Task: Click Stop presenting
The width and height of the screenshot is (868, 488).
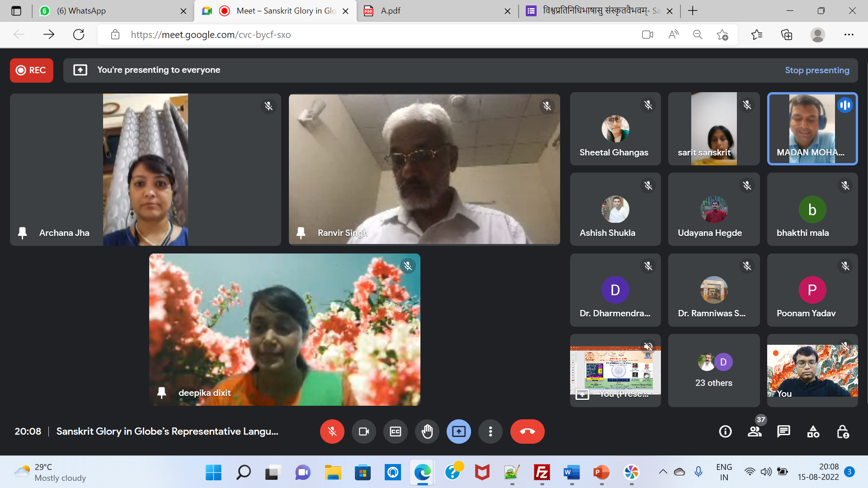Action: point(816,70)
